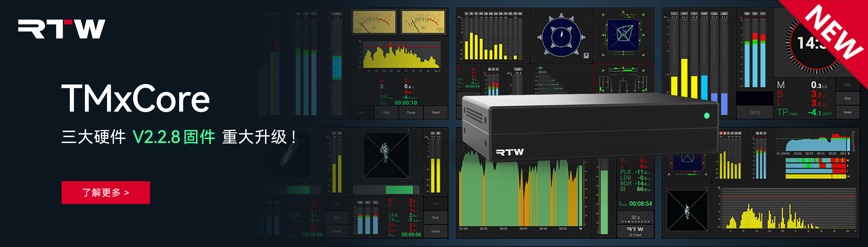Click the green power LED on device

click(706, 116)
